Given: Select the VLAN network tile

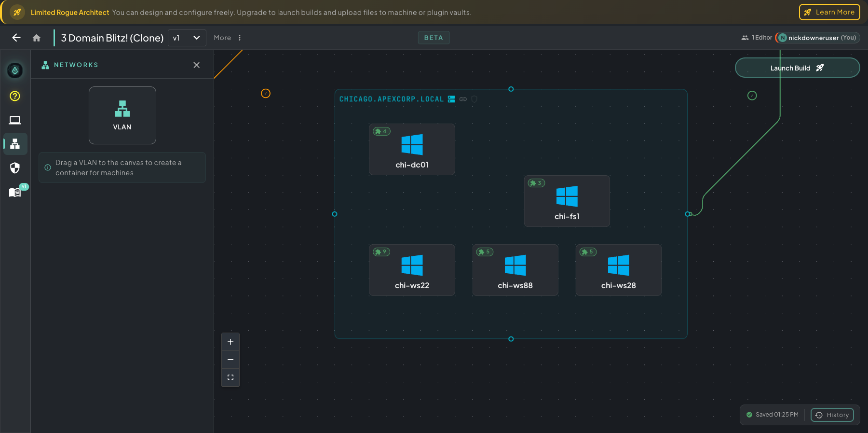Looking at the screenshot, I should [x=122, y=115].
